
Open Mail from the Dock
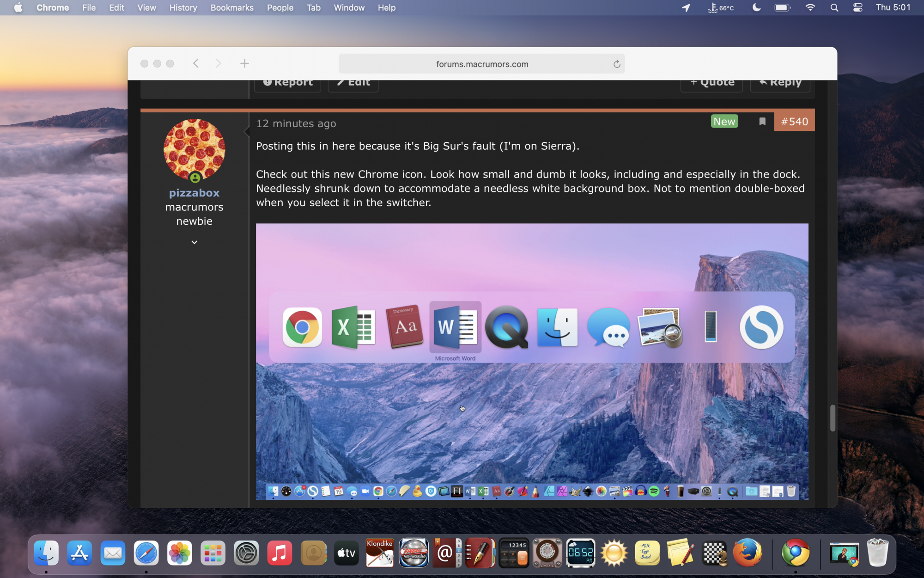(x=113, y=553)
